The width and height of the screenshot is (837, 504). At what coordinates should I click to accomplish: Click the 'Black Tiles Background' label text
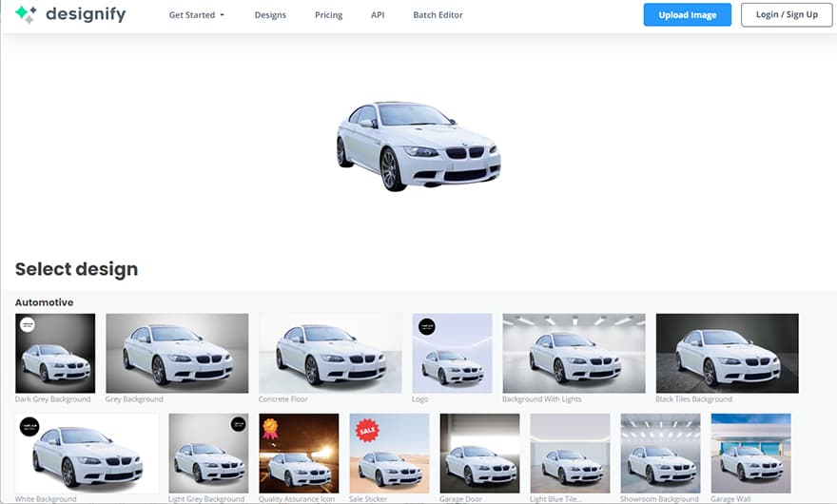click(x=694, y=398)
